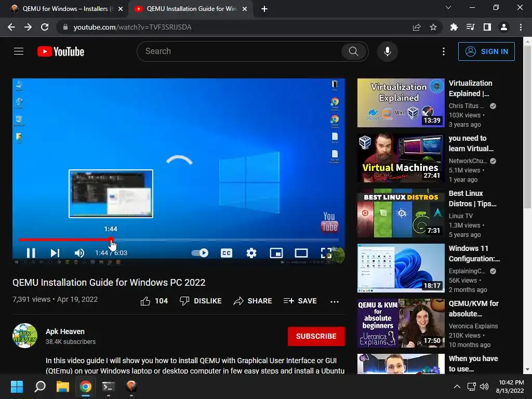Screen dimensions: 532x399
Task: Share this page icon in address bar
Action: click(x=417, y=27)
